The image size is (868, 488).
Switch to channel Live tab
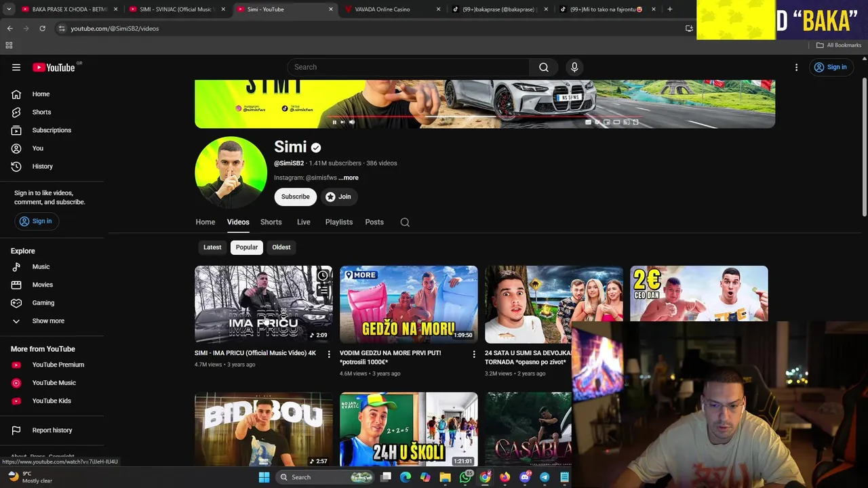(x=304, y=222)
